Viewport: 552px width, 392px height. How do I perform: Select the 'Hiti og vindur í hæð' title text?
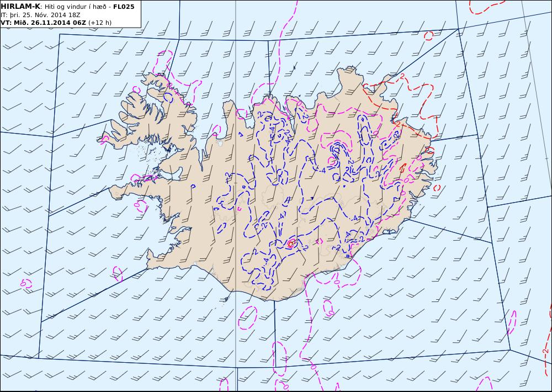pos(75,7)
